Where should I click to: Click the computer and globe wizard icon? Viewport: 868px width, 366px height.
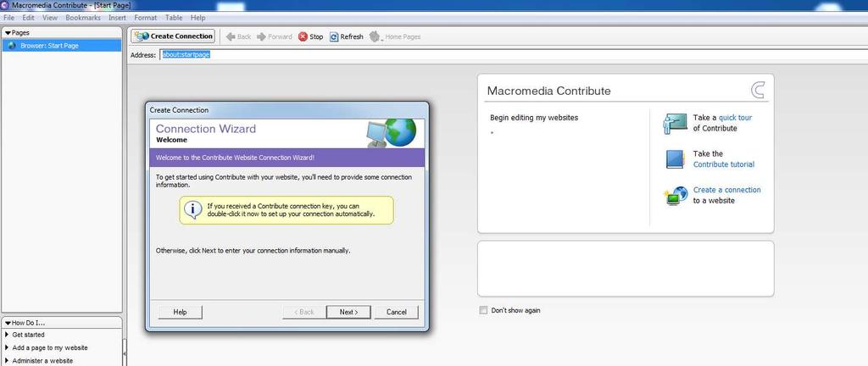pyautogui.click(x=392, y=133)
